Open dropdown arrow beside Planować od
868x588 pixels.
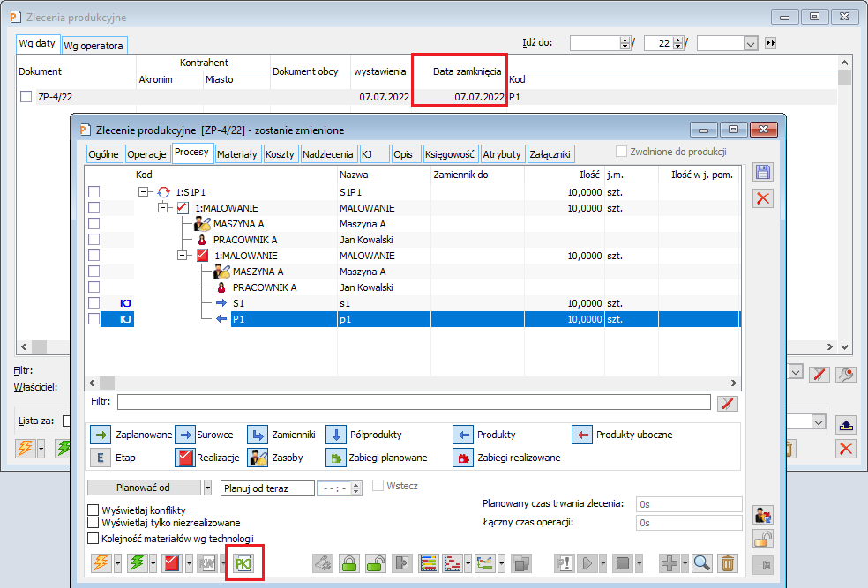coord(207,488)
